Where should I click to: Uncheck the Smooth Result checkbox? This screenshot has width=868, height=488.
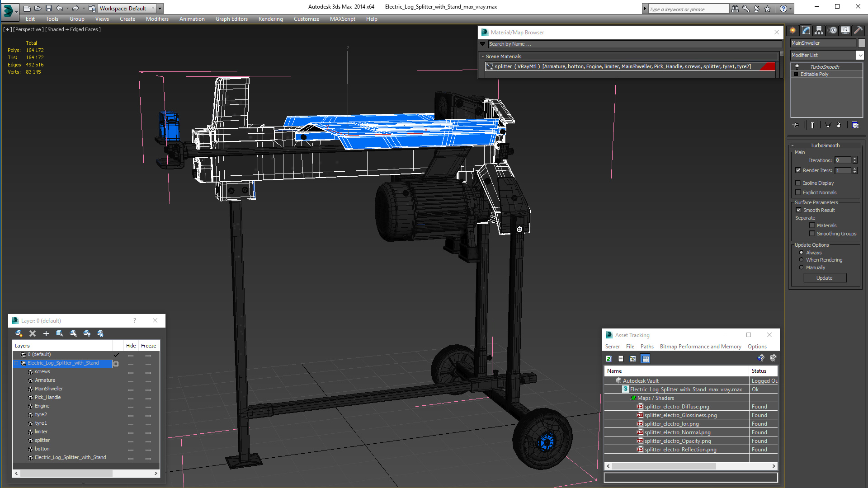[x=798, y=210]
